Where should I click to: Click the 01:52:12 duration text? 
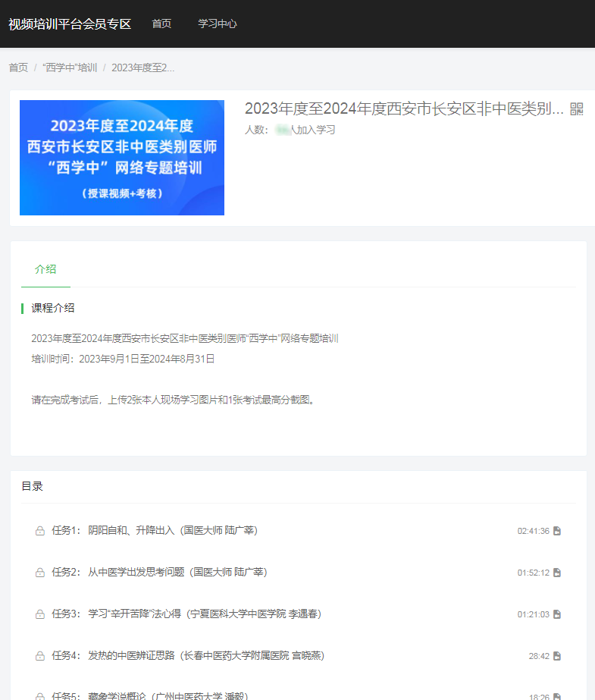(x=533, y=573)
